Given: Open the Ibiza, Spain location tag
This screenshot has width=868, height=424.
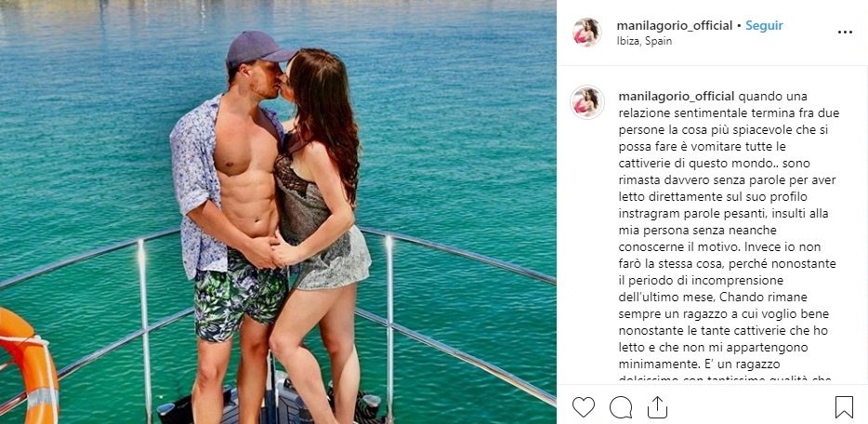Looking at the screenshot, I should pyautogui.click(x=644, y=42).
